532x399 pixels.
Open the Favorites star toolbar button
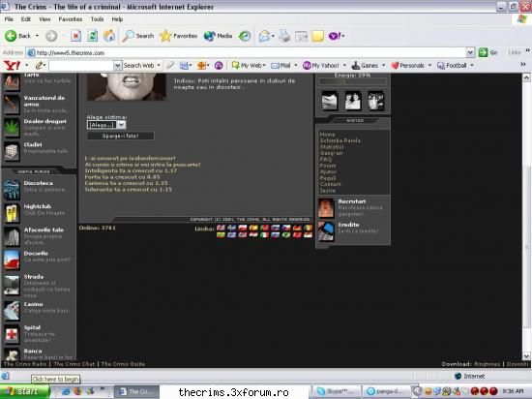click(x=179, y=36)
